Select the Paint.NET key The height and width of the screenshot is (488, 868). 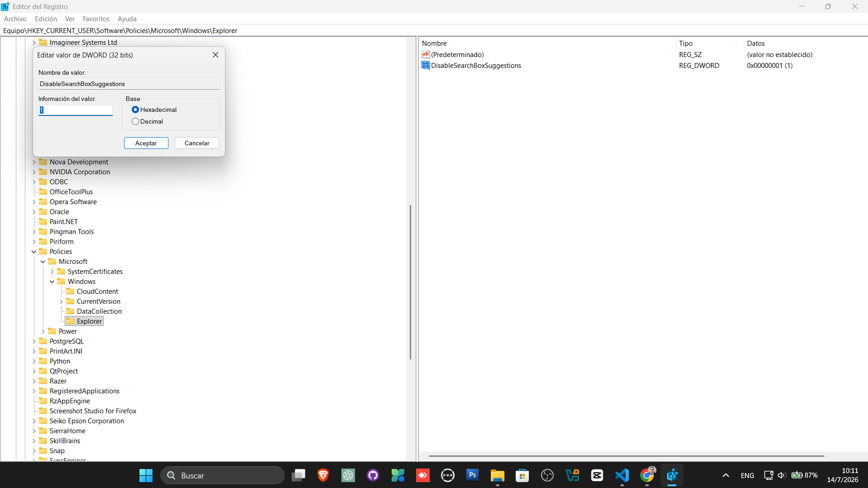63,222
